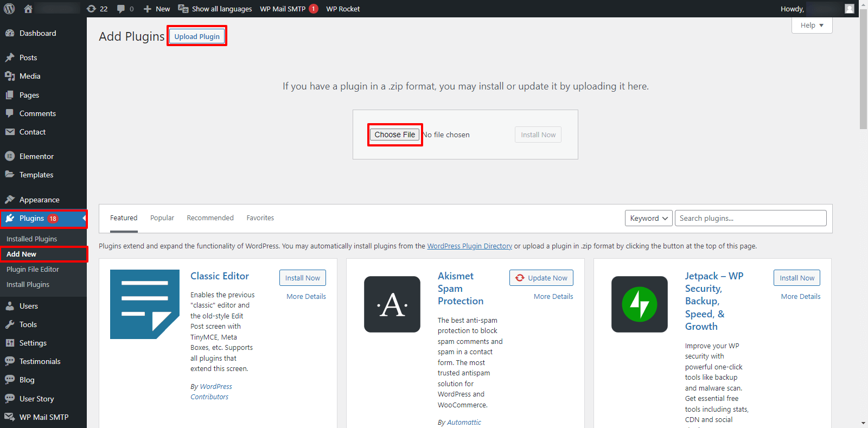Screen dimensions: 868x428
Task: Open Automattic author link
Action: [x=464, y=422]
